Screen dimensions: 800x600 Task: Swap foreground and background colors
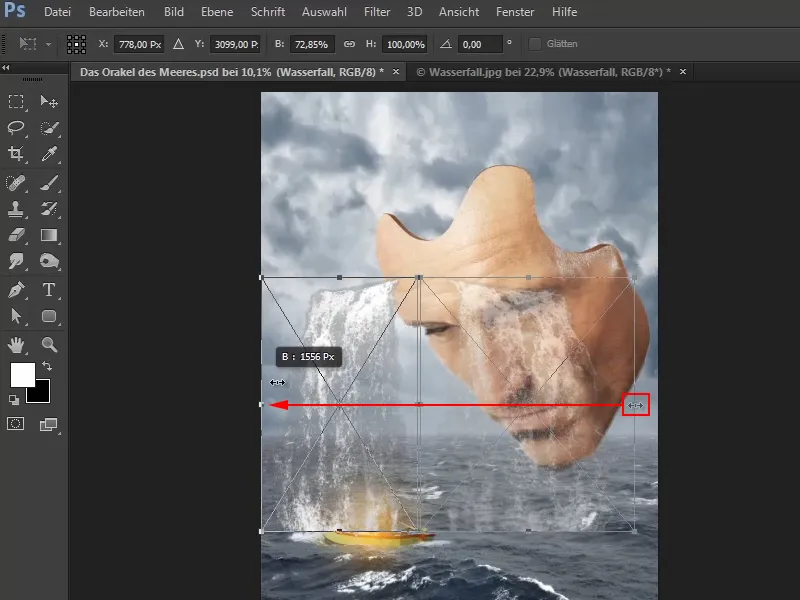click(x=47, y=366)
